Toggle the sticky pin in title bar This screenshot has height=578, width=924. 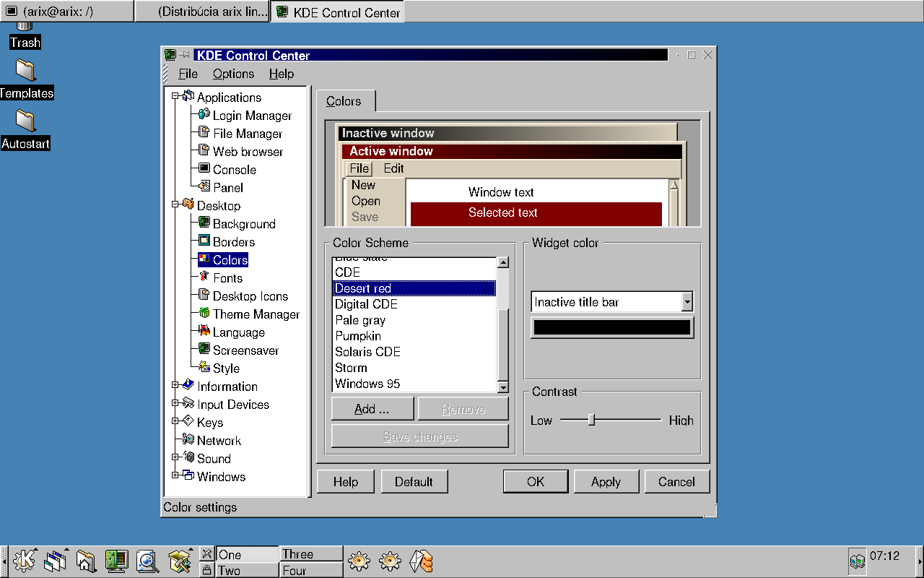click(185, 55)
